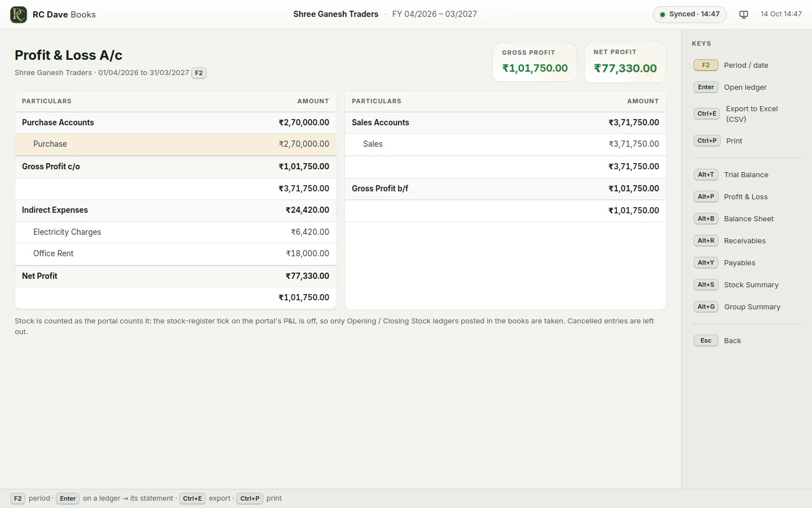Open the Group Summary report

point(747,306)
